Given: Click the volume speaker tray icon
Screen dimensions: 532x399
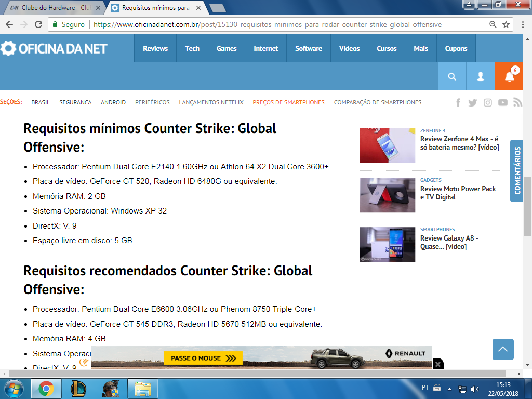Looking at the screenshot, I should click(475, 389).
